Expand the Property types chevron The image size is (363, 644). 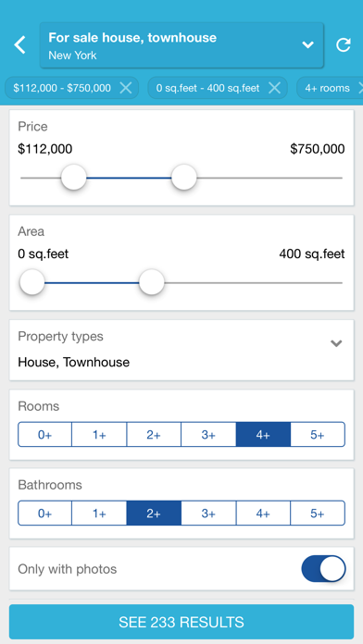(336, 343)
